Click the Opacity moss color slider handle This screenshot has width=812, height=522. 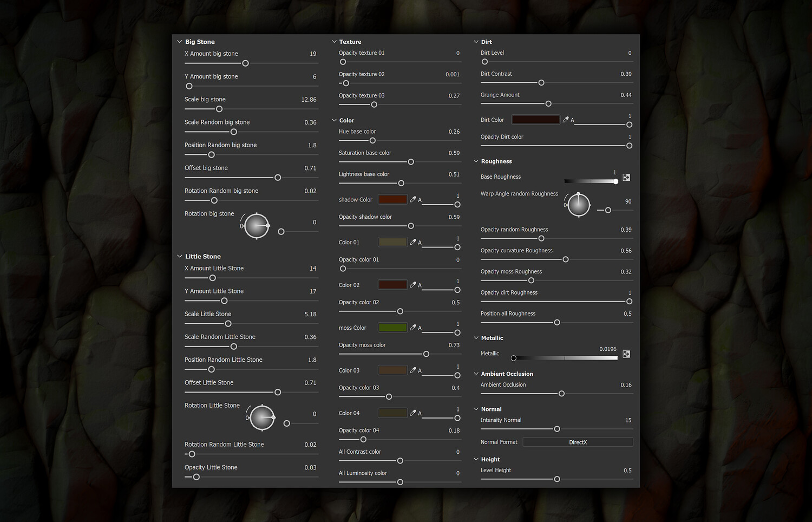click(426, 354)
